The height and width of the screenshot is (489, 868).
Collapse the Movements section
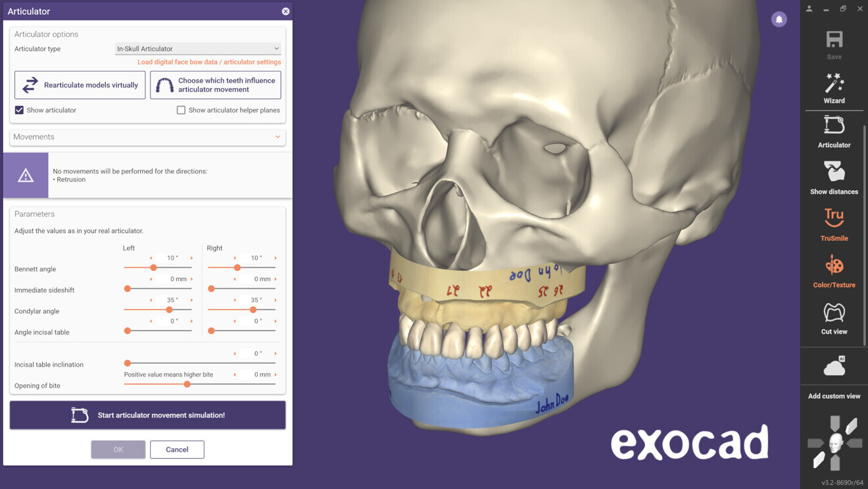pyautogui.click(x=277, y=136)
